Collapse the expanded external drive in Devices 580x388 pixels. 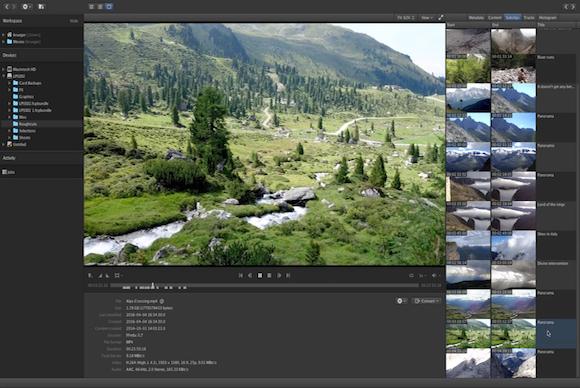click(3, 76)
